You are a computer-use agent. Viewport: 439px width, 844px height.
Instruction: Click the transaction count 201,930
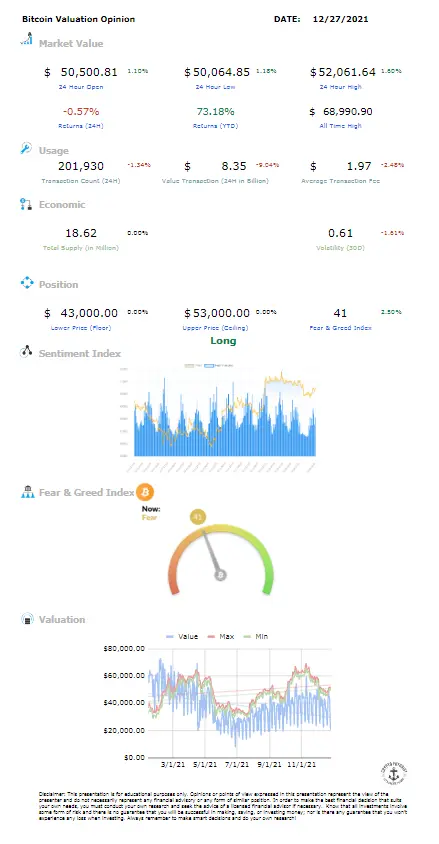pyautogui.click(x=81, y=166)
